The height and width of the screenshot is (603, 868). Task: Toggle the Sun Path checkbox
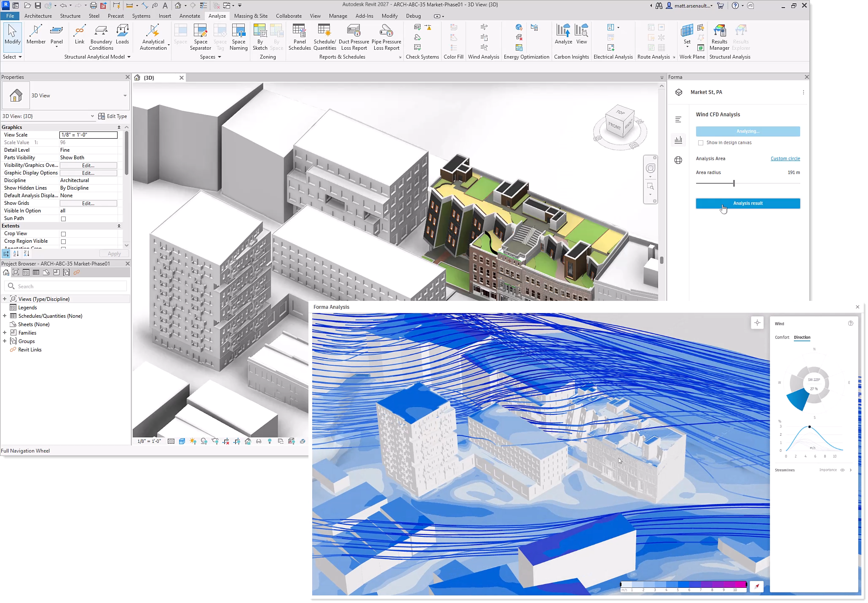(x=64, y=219)
